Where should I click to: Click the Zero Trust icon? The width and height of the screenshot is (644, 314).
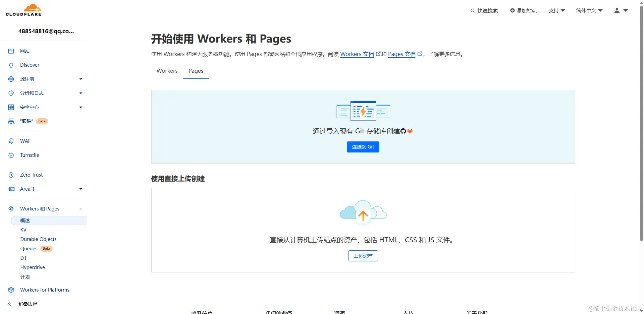coord(11,175)
